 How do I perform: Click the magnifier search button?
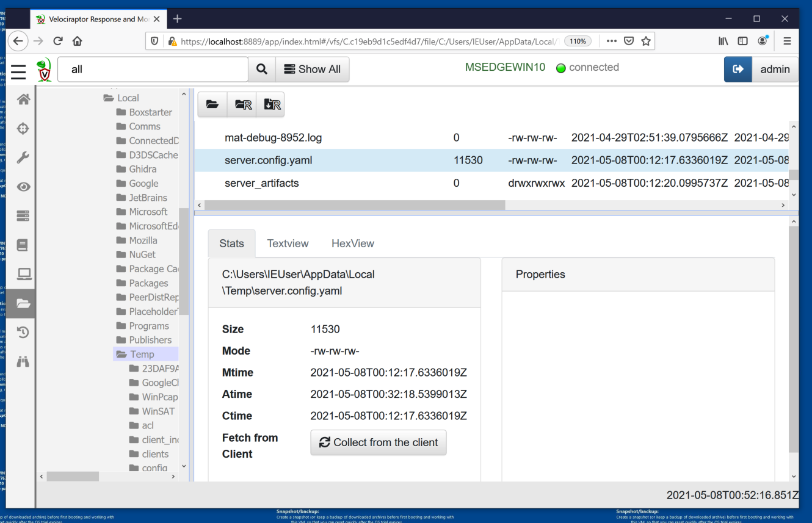(262, 70)
